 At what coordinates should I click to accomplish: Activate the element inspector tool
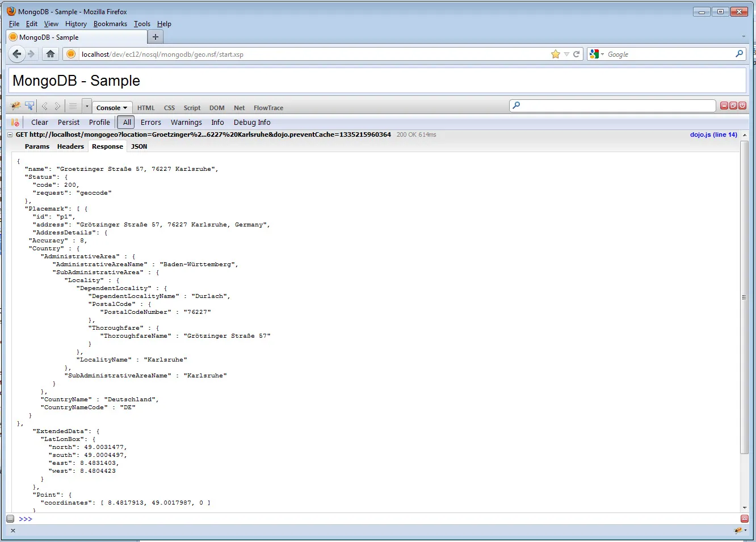coord(30,106)
